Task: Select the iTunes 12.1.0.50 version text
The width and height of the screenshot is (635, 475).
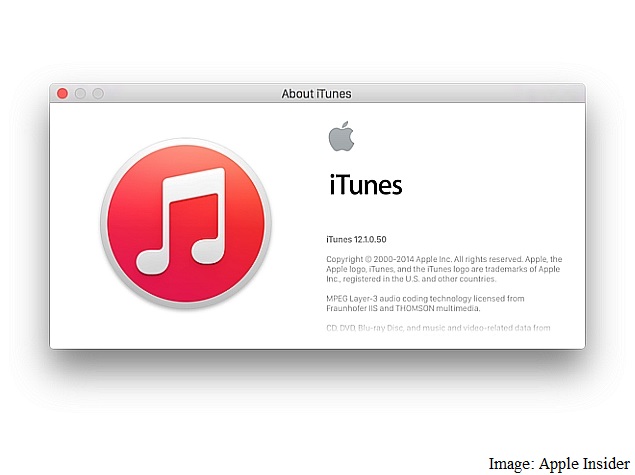Action: (356, 239)
